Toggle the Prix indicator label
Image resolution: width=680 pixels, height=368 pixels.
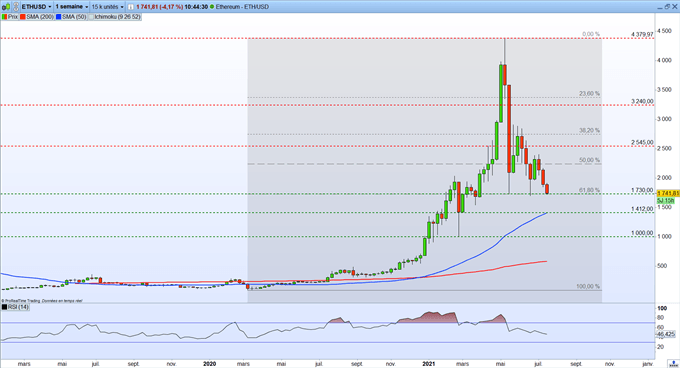coord(10,17)
